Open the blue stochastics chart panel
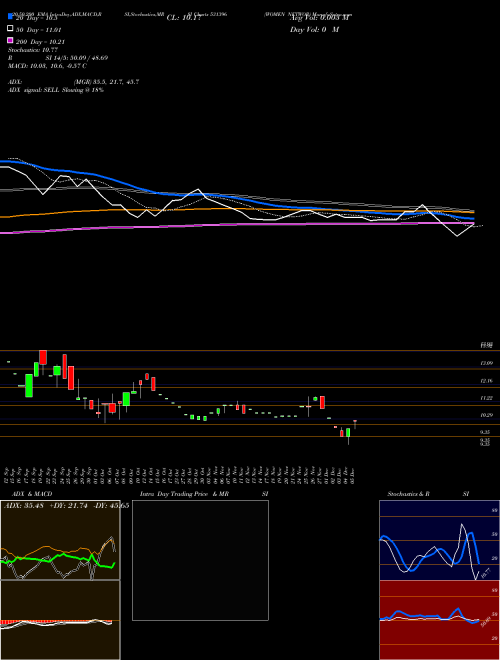The width and height of the screenshot is (500, 660). pyautogui.click(x=439, y=540)
